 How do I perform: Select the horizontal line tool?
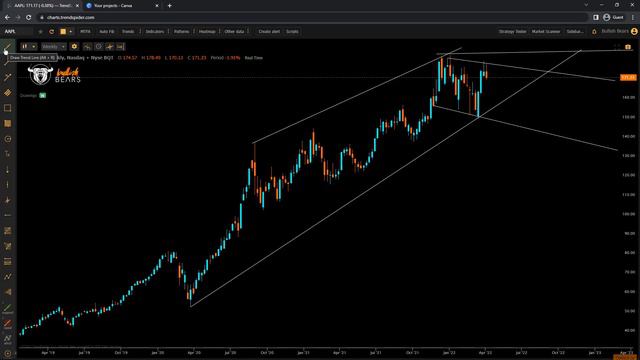(7, 215)
